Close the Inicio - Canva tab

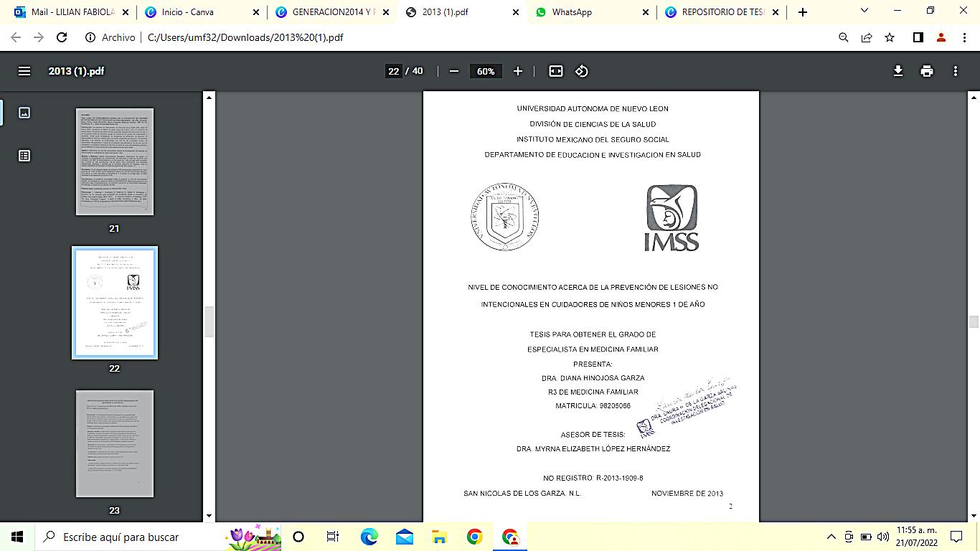pyautogui.click(x=256, y=12)
